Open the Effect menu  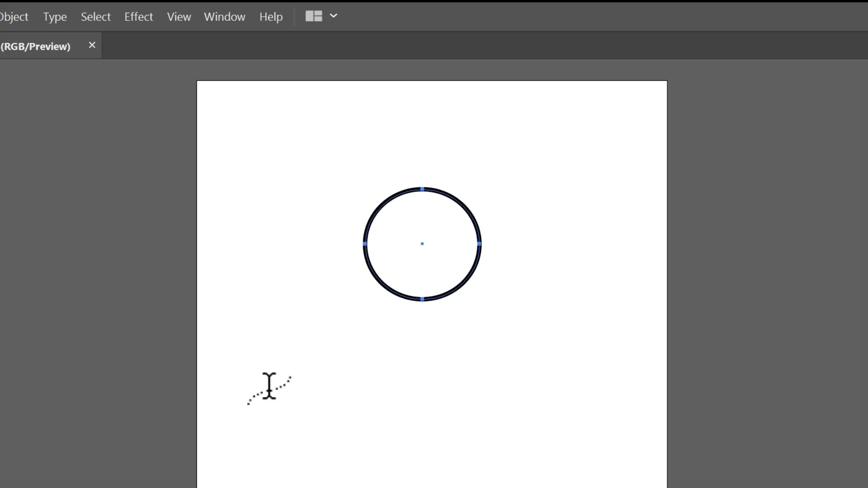click(138, 16)
